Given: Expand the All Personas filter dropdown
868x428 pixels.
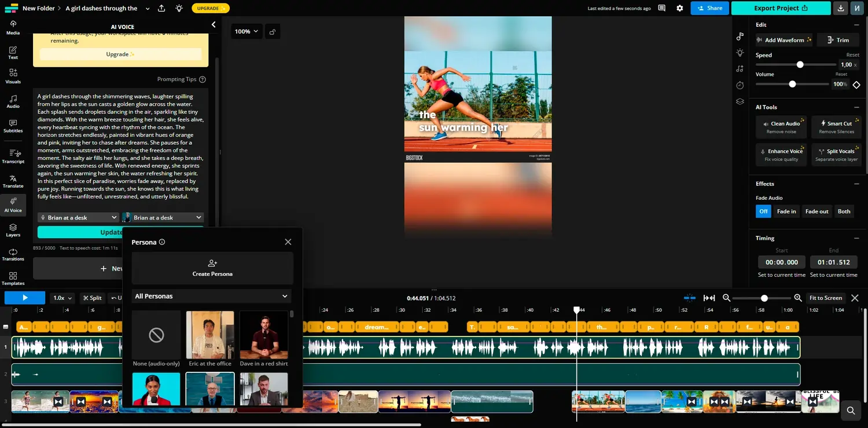Looking at the screenshot, I should 211,296.
